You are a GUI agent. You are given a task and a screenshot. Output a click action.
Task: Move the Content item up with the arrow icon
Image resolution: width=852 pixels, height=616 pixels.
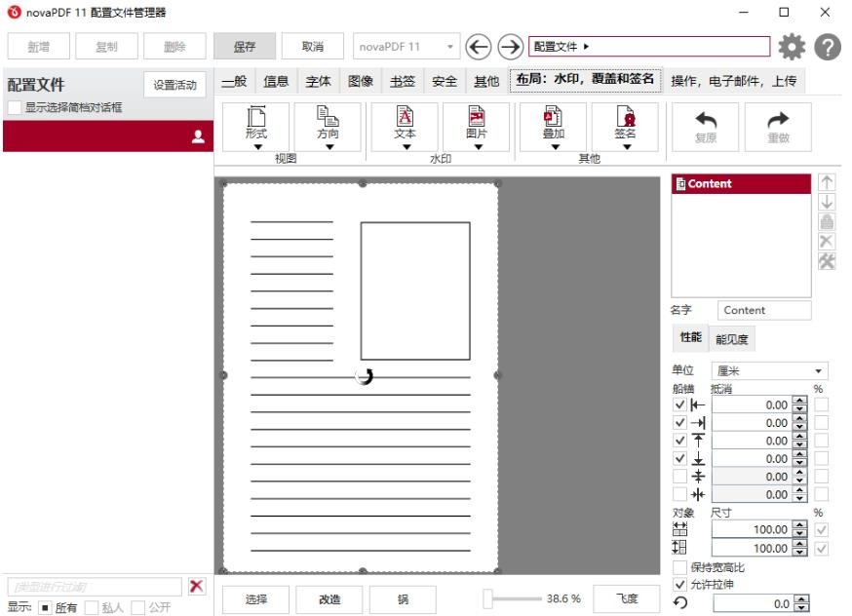coord(826,181)
